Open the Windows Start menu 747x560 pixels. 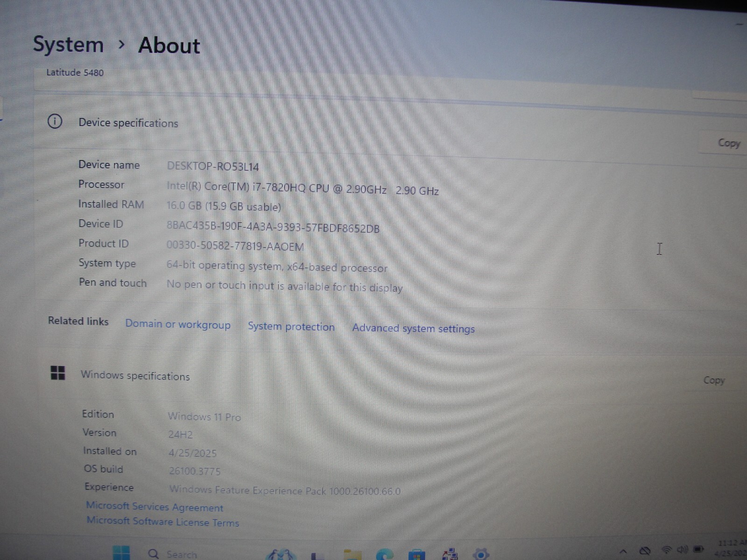coord(122,553)
